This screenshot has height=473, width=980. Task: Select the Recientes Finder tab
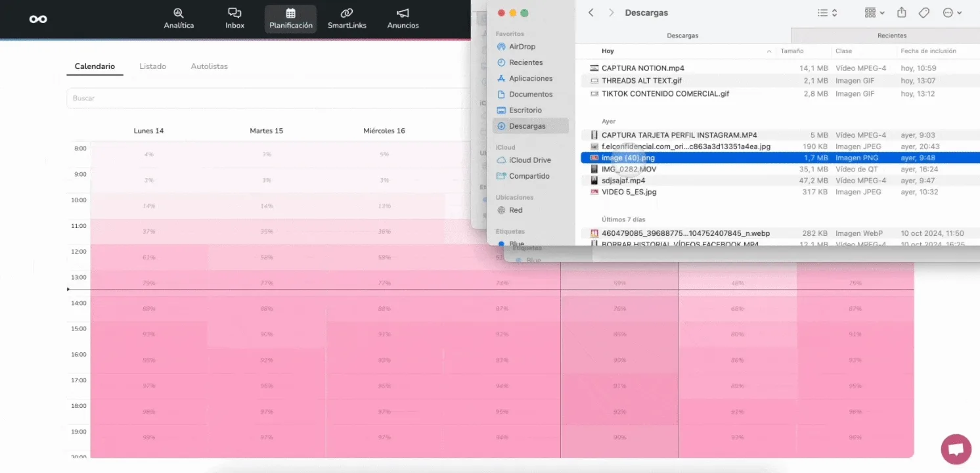tap(891, 35)
